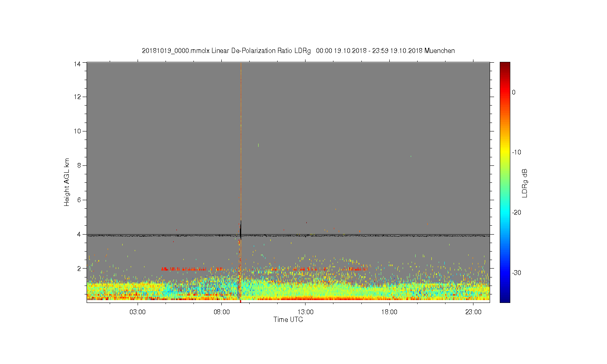Click the colorbar label -30
Image resolution: width=607 pixels, height=364 pixels.
click(x=516, y=273)
